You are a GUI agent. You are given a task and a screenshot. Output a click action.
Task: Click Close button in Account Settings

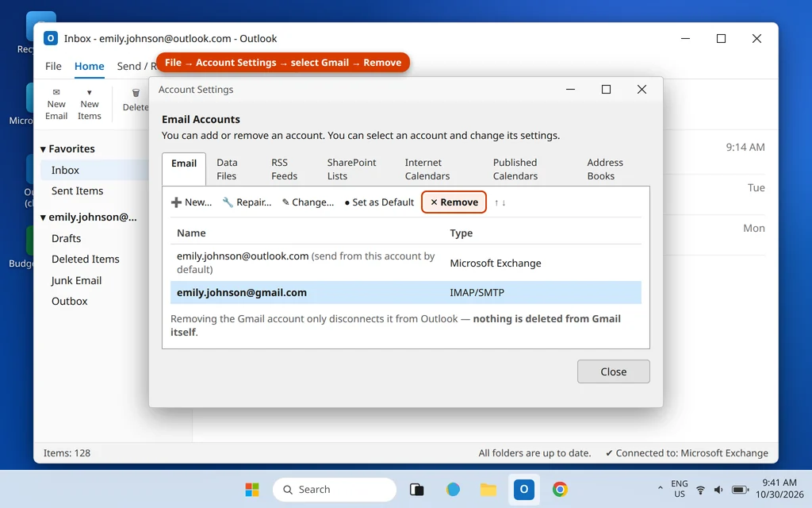[x=613, y=371]
